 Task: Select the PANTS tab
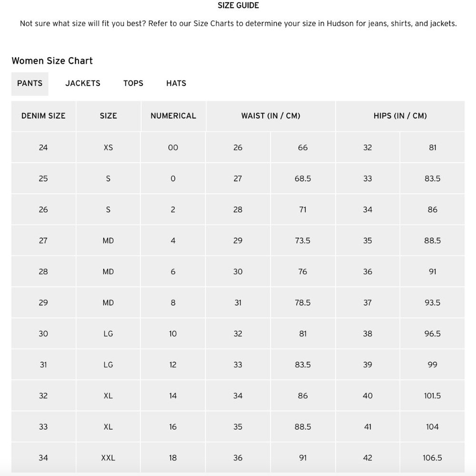tap(30, 83)
